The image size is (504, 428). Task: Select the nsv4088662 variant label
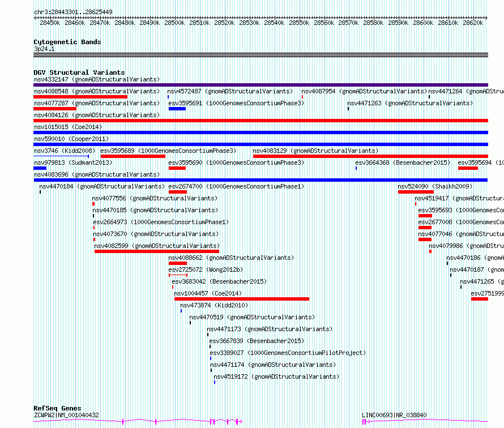tap(231, 258)
